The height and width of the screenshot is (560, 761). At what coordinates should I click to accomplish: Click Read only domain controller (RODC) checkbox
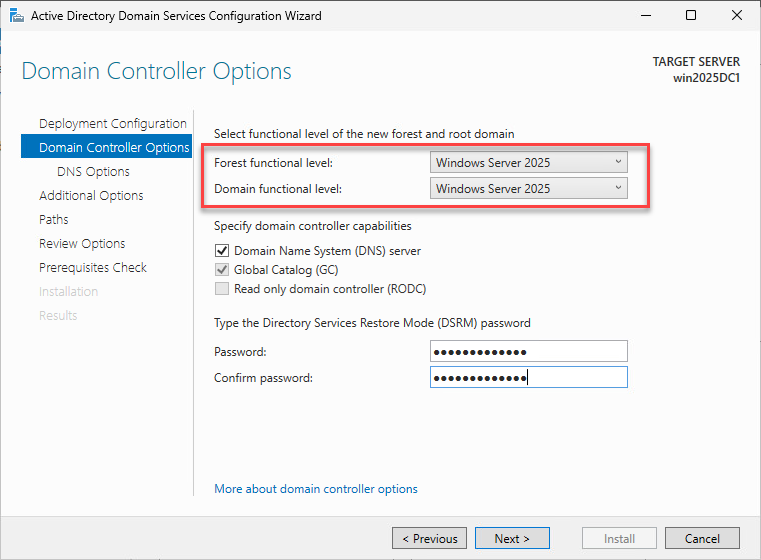pyautogui.click(x=221, y=289)
